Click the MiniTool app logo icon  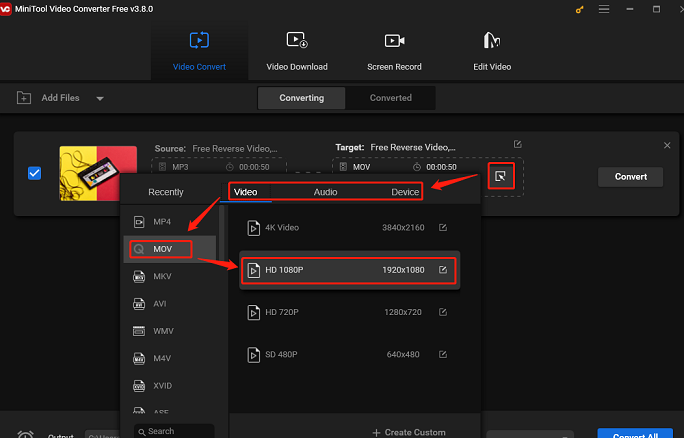tap(5, 9)
